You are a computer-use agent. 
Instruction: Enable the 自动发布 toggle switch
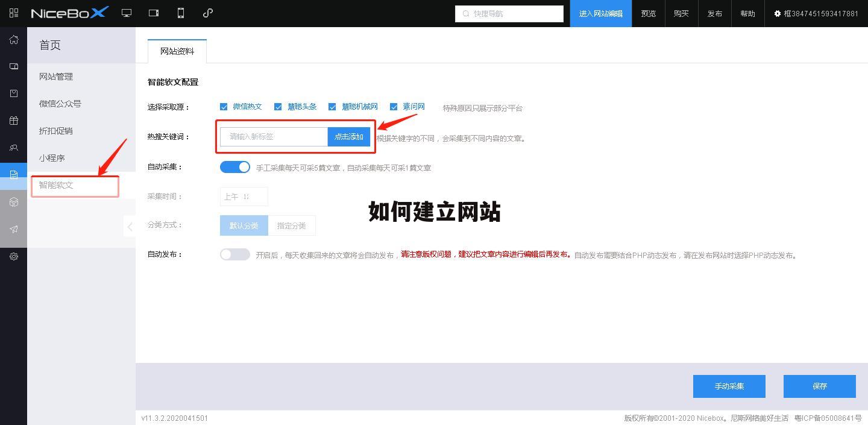point(235,254)
